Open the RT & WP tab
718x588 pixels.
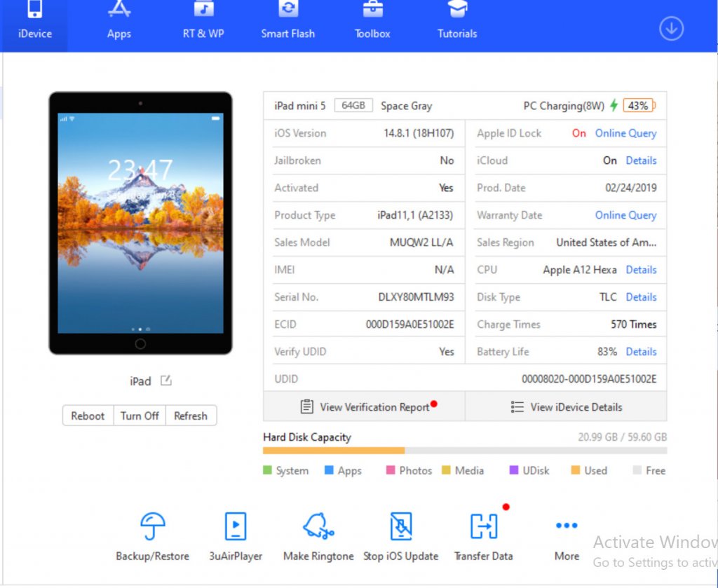[204, 22]
